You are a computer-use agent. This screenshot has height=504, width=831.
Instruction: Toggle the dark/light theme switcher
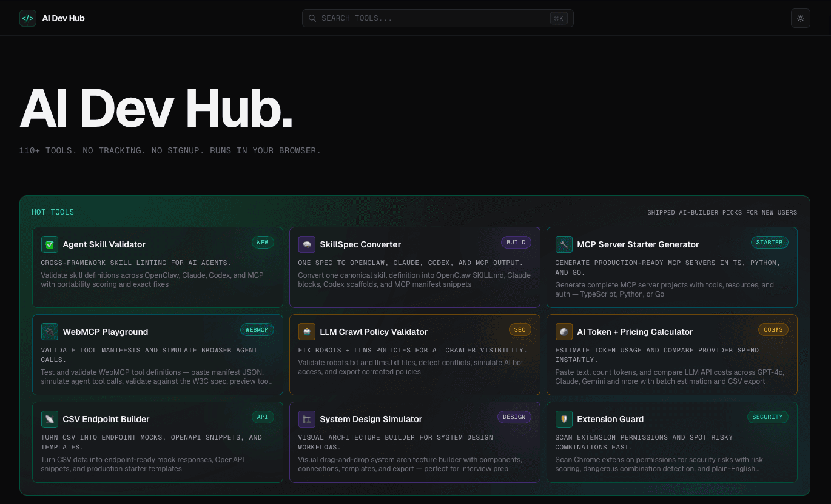coord(800,18)
